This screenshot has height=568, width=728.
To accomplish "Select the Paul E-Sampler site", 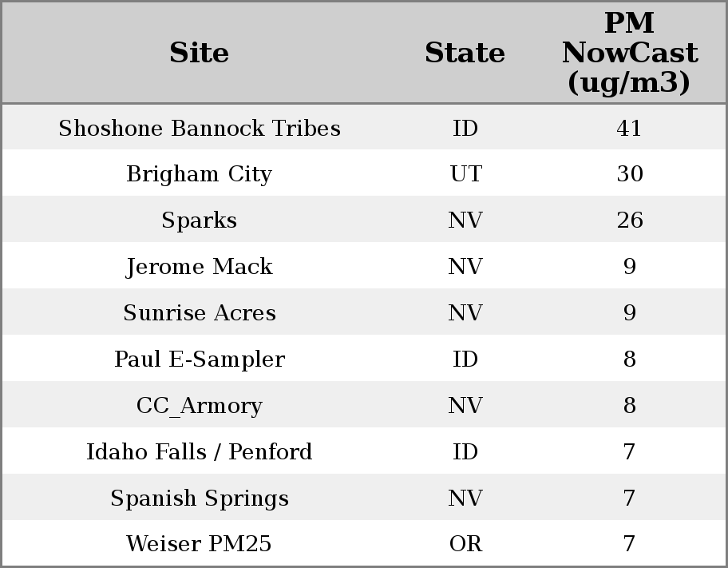I will click(x=200, y=359).
